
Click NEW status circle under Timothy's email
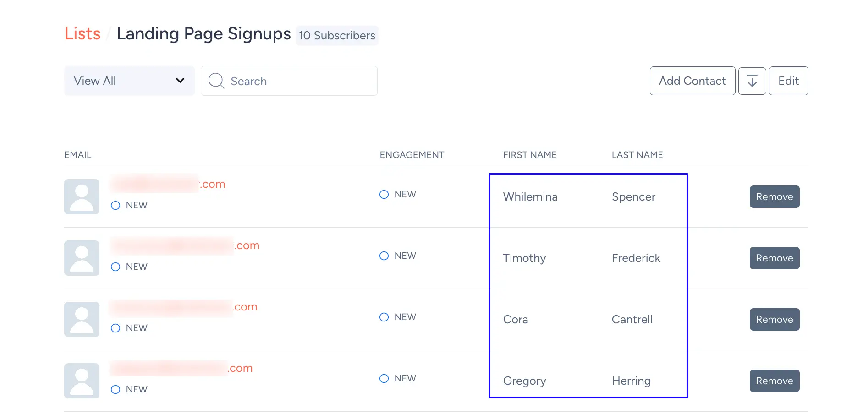point(115,267)
